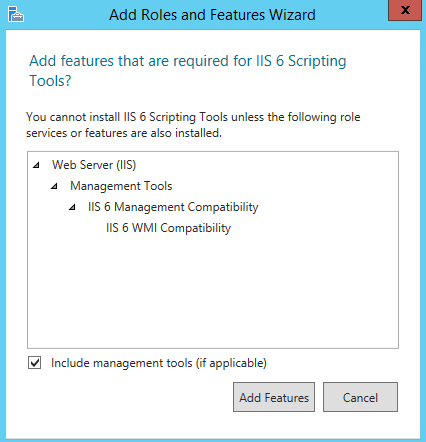Select IIS 6 WMI Compatibility item
This screenshot has height=442, width=426.
click(x=168, y=228)
